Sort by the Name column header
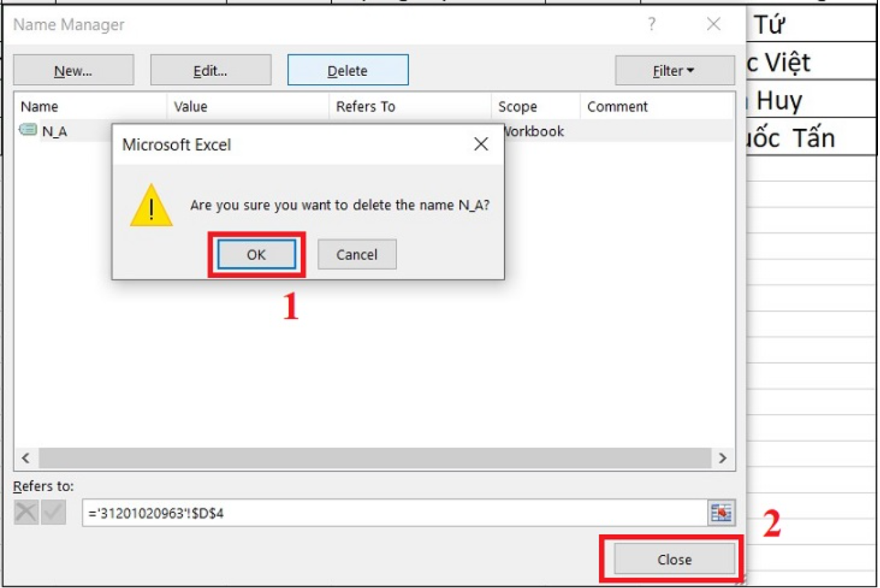Image resolution: width=880 pixels, height=588 pixels. click(x=90, y=106)
